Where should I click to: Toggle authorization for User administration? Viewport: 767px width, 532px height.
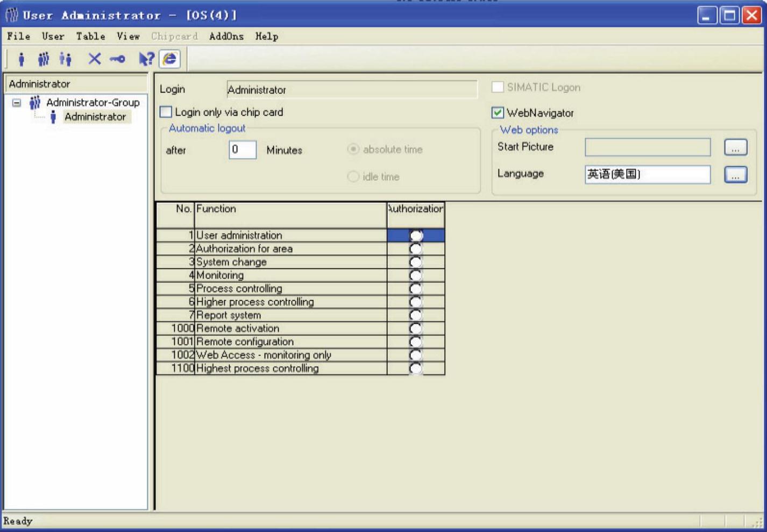[416, 236]
